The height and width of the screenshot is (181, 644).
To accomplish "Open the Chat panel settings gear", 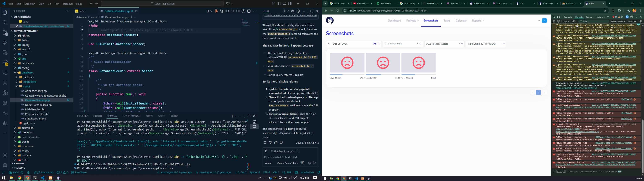I will pyautogui.click(x=298, y=11).
